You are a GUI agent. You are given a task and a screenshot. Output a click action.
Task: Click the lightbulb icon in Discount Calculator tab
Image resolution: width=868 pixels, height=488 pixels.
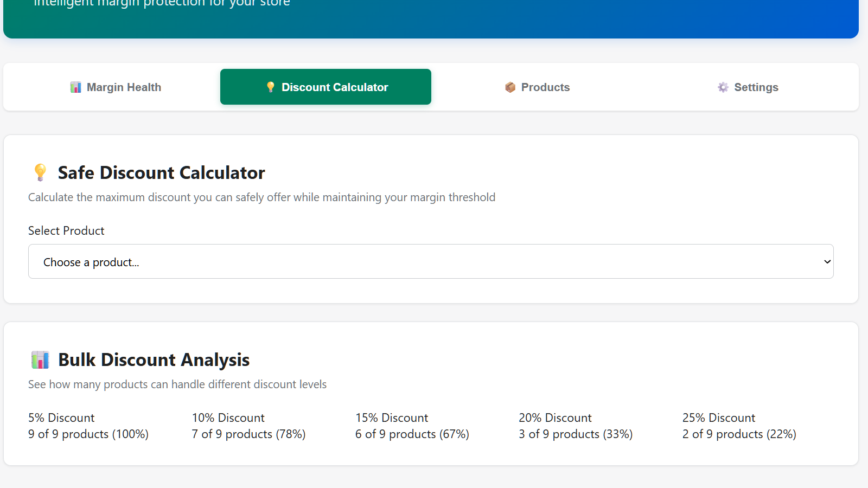[270, 87]
